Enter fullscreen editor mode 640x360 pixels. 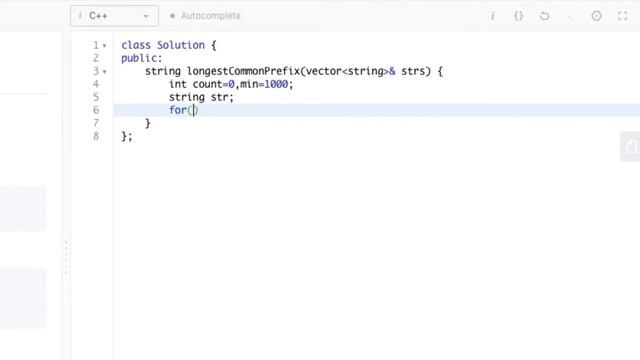[x=622, y=16]
